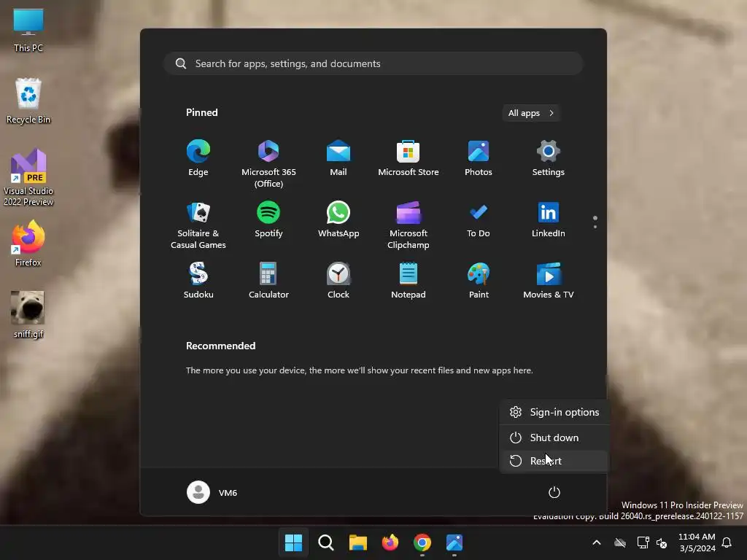
Task: Switch to Google Chrome on taskbar
Action: pyautogui.click(x=422, y=542)
